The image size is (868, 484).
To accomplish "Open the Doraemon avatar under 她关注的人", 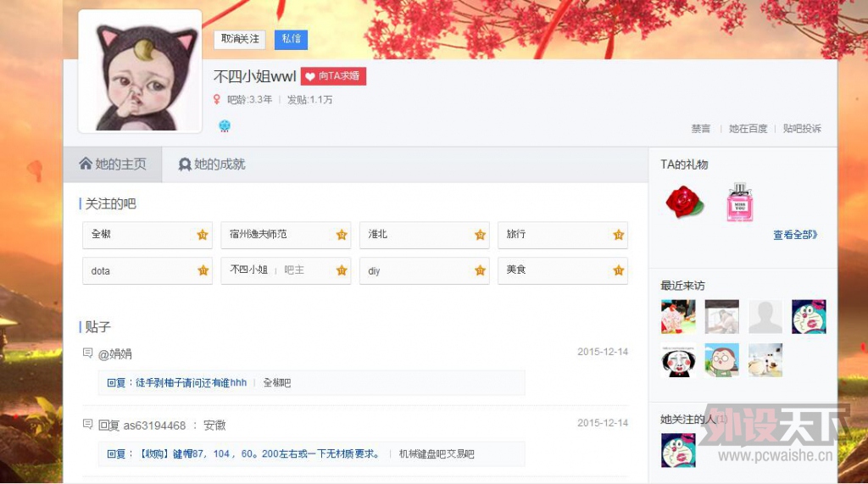I will 678,450.
